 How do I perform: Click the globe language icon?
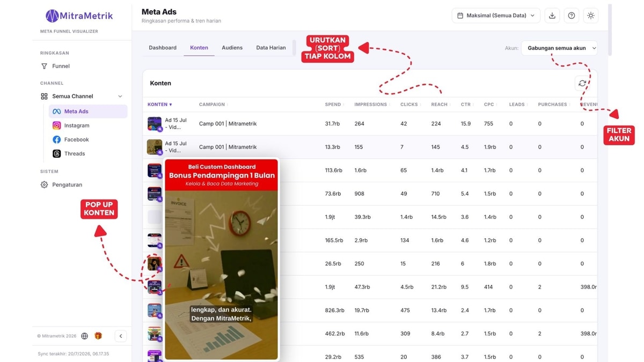pyautogui.click(x=85, y=336)
